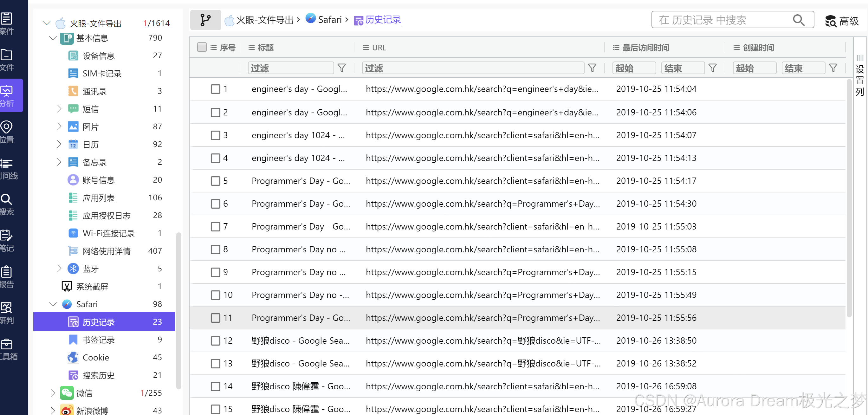The height and width of the screenshot is (415, 868).
Task: Click the funnel filter icon for URL column
Action: [x=592, y=68]
